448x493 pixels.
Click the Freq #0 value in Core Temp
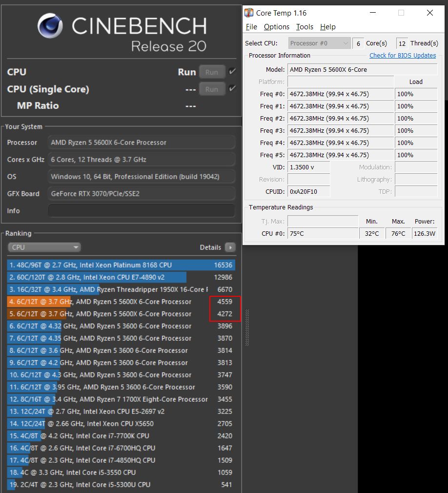click(x=341, y=94)
